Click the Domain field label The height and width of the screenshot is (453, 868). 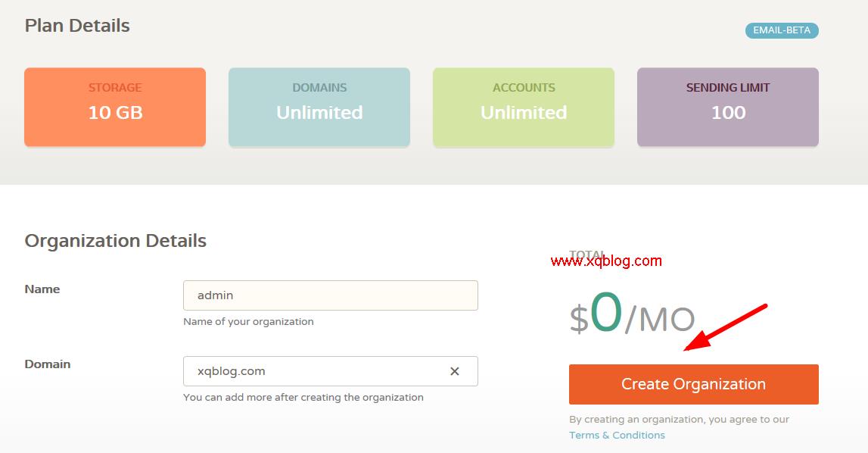click(x=48, y=364)
